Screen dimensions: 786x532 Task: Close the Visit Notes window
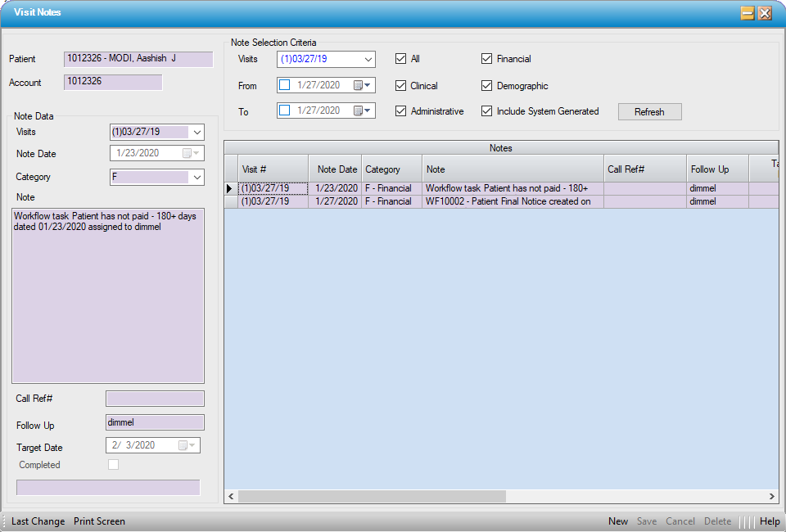pos(765,13)
